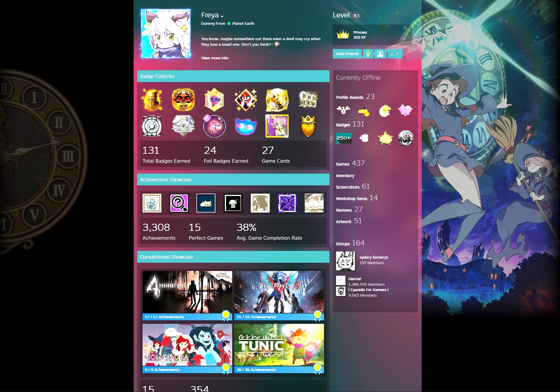The image size is (560, 392).
Task: Click the 24 Foil Badges Earned stat
Action: click(x=226, y=154)
